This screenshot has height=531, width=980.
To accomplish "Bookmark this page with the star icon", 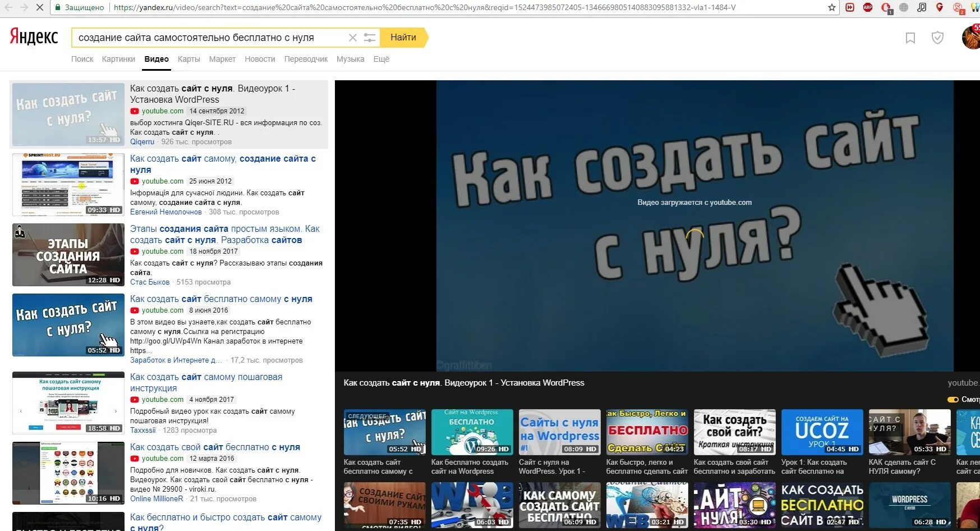I will click(832, 7).
